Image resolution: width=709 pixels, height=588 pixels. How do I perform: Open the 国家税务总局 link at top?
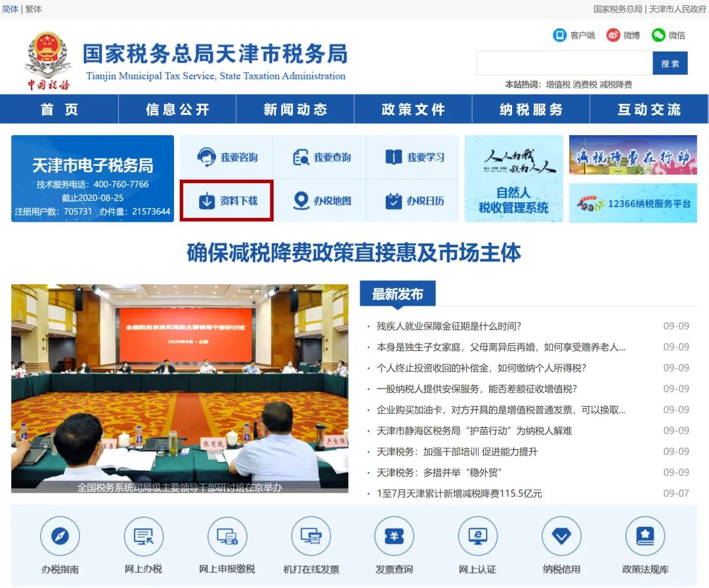pyautogui.click(x=618, y=9)
